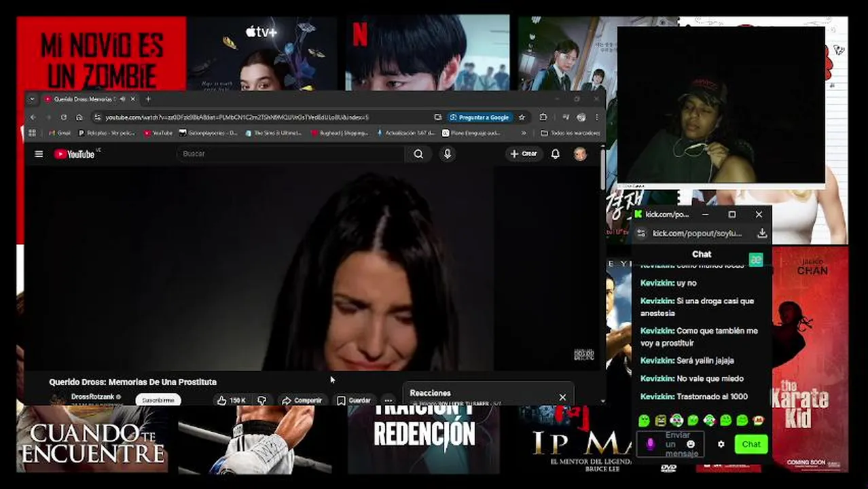Screen dimensions: 868x489
Task: Click the YouTube video player
Action: [x=313, y=268]
